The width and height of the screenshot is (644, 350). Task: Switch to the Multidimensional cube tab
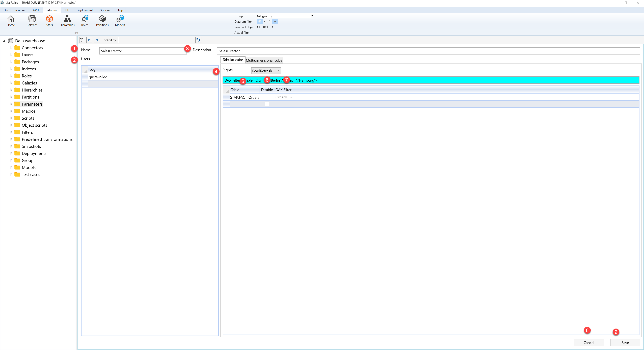click(264, 60)
